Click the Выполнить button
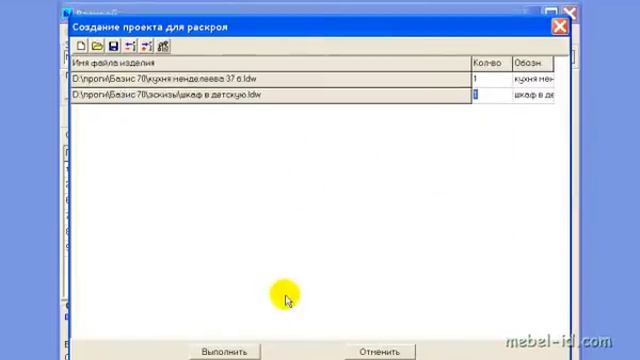 click(224, 351)
